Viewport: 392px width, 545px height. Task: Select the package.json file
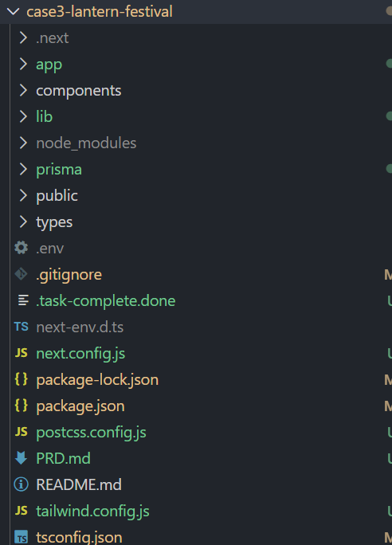click(80, 406)
